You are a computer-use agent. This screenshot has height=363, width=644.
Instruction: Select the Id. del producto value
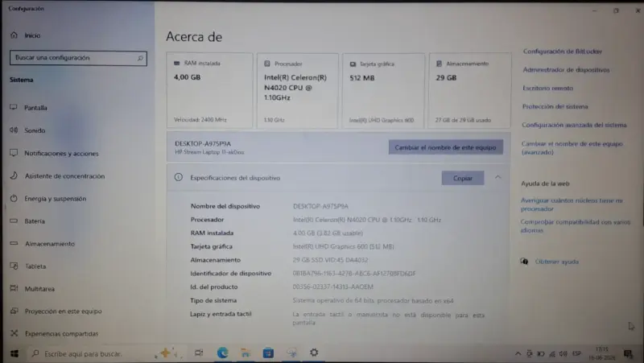click(x=332, y=287)
